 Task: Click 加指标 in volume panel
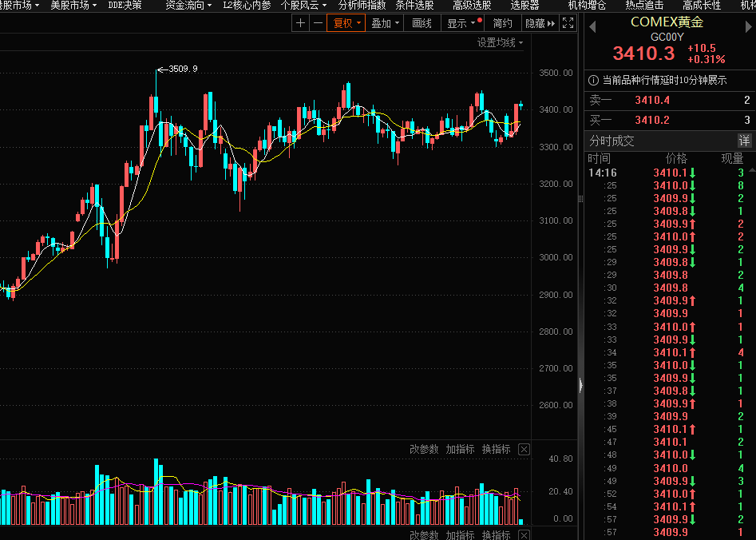[x=460, y=449]
